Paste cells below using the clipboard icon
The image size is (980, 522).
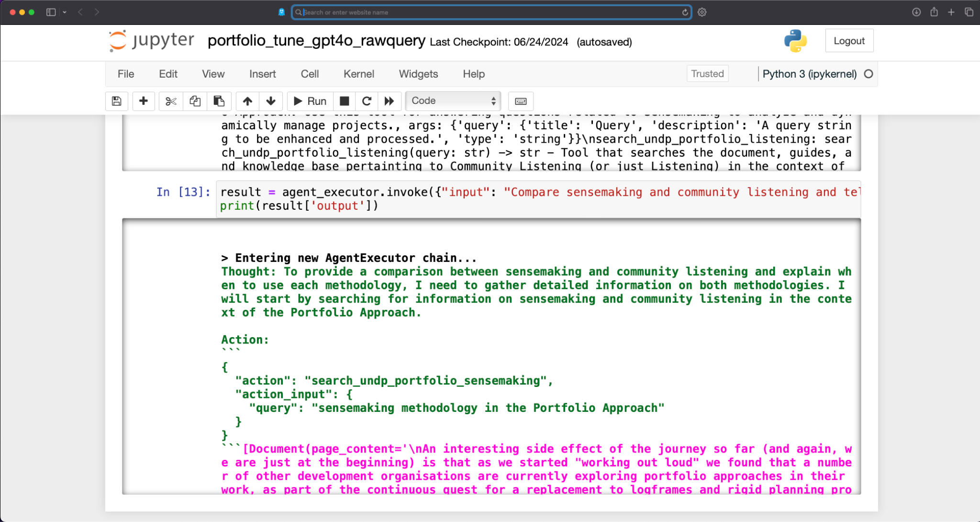pyautogui.click(x=219, y=101)
